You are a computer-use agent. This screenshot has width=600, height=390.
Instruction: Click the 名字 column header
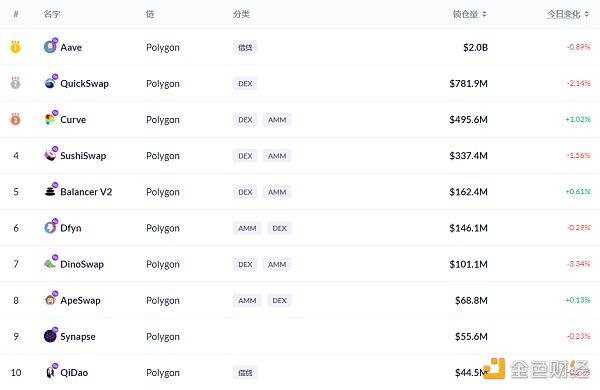[52, 14]
